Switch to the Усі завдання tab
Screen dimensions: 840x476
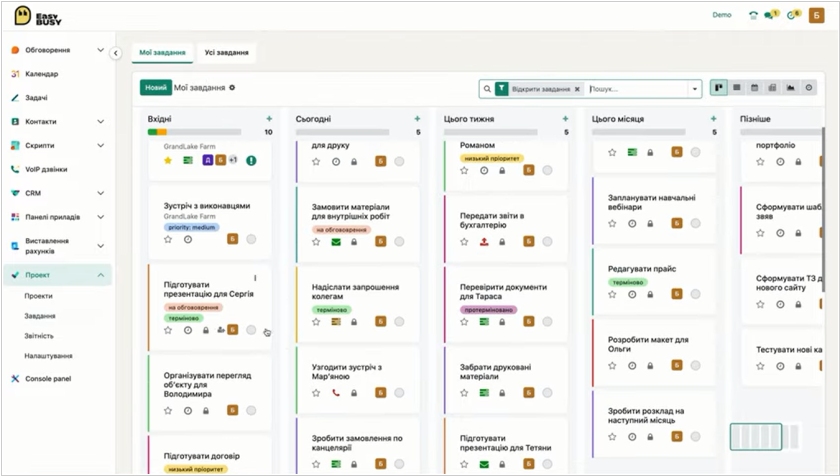[x=226, y=52]
